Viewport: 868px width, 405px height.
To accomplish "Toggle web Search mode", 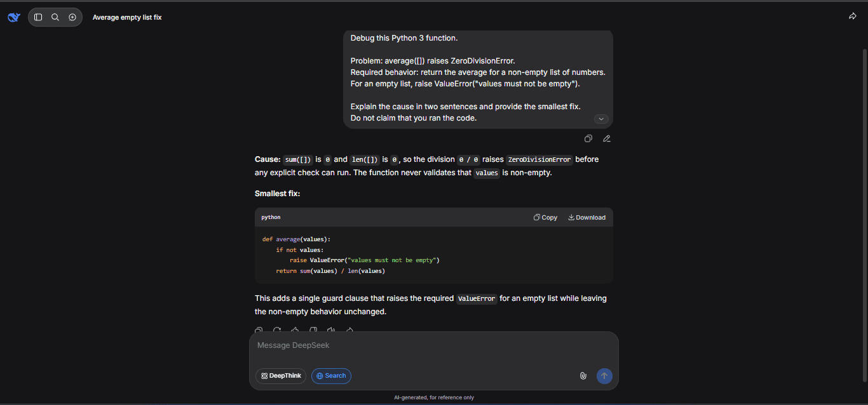I will tap(331, 376).
